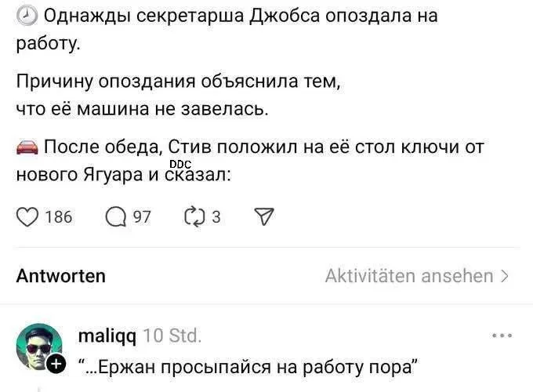Open comments via the speech bubble icon
The image size is (533, 392).
point(115,216)
